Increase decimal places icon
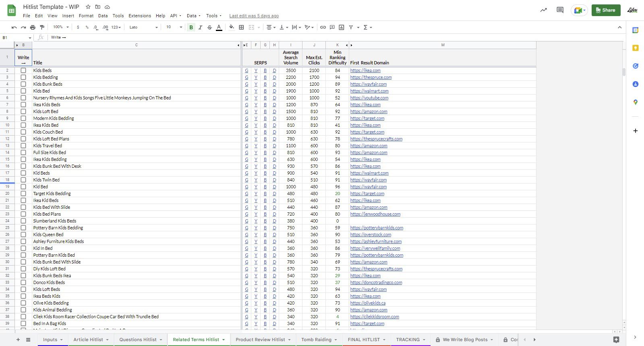The width and height of the screenshot is (644, 346). pyautogui.click(x=105, y=27)
